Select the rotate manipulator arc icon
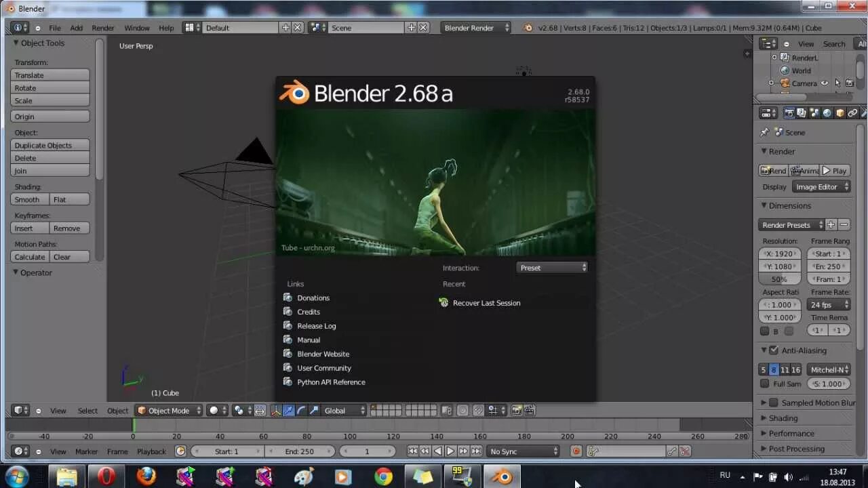This screenshot has width=868, height=488. click(301, 410)
